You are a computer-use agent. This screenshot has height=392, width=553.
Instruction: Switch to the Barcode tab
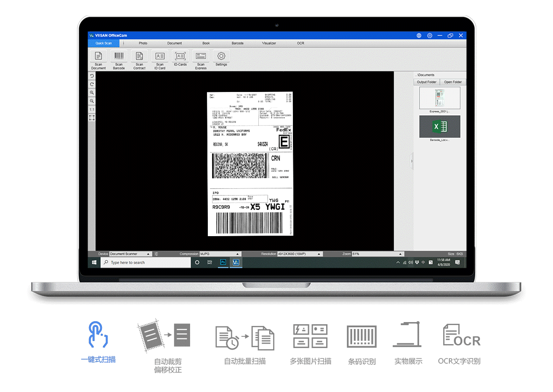click(237, 43)
